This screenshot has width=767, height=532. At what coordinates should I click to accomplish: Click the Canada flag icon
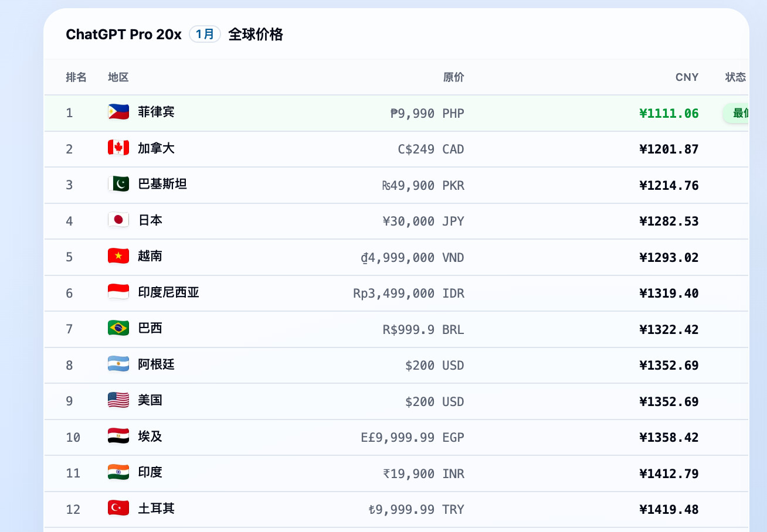point(118,148)
